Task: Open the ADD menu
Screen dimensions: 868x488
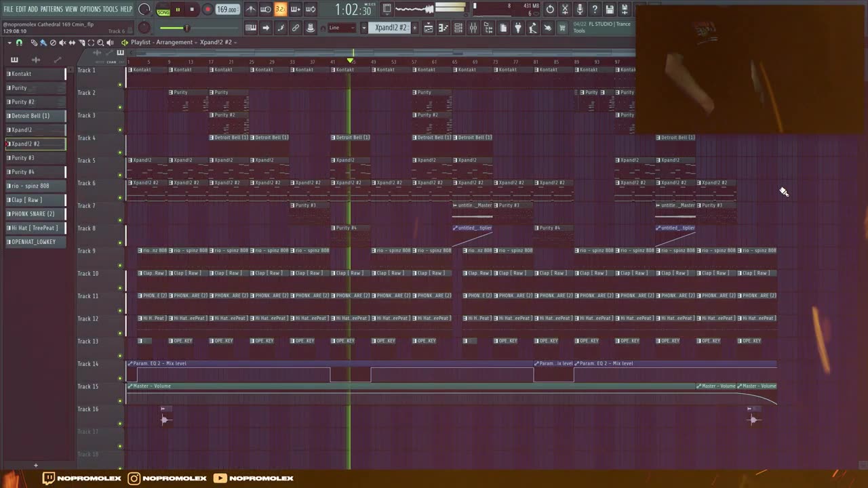Action: pos(33,9)
